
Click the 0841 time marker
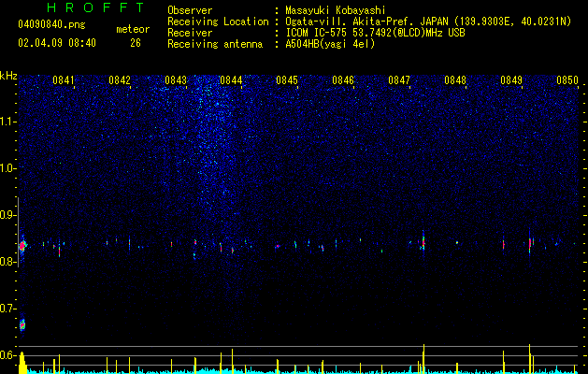point(64,80)
